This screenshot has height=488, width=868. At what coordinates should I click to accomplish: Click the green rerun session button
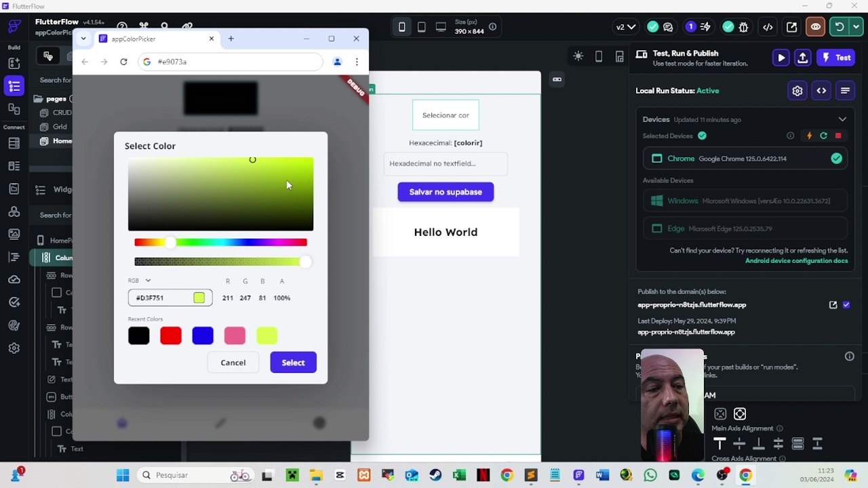(840, 27)
